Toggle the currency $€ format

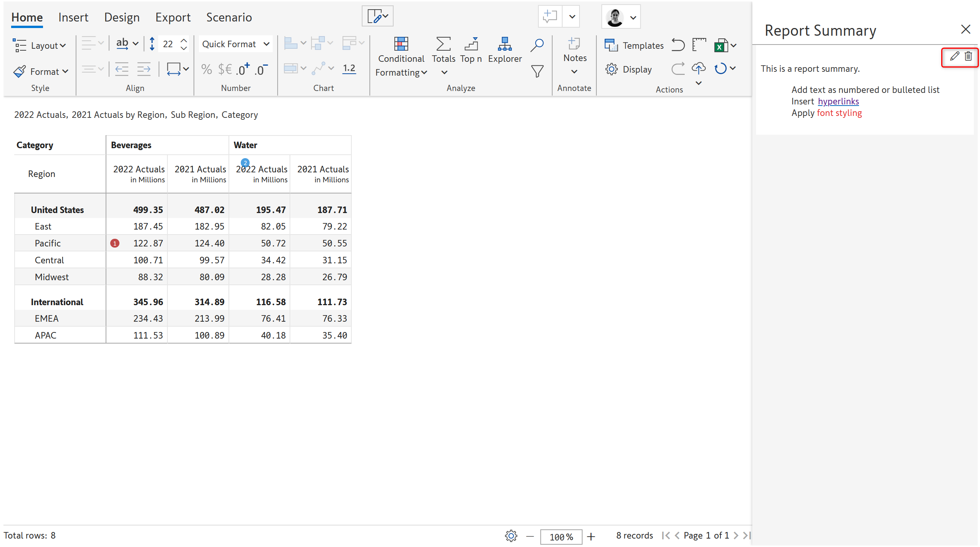click(225, 69)
